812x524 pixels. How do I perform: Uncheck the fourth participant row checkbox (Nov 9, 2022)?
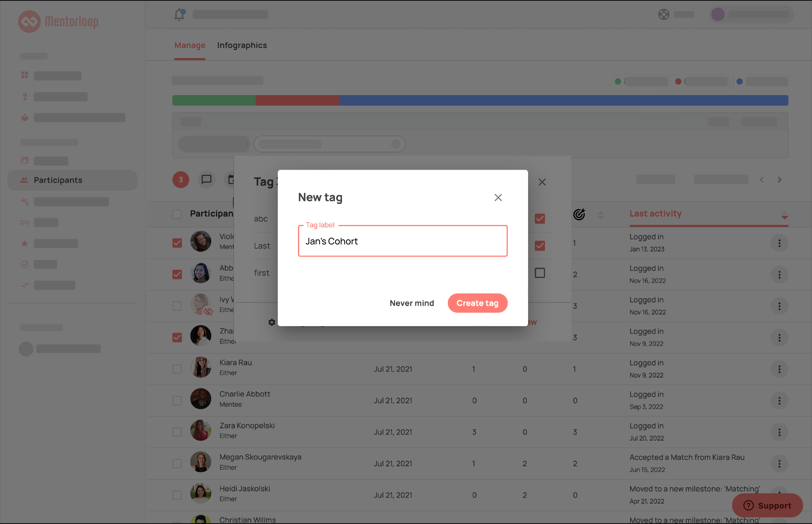pyautogui.click(x=177, y=337)
